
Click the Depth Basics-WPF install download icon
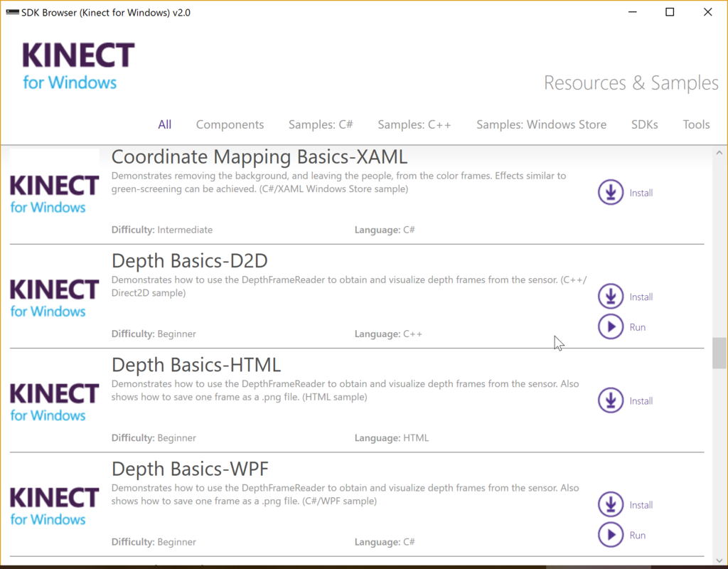tap(611, 504)
